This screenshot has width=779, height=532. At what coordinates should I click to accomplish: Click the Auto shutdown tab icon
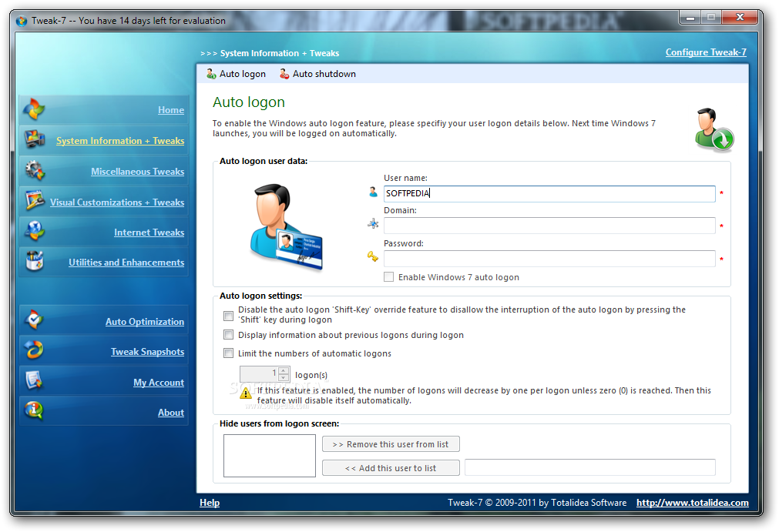pos(284,74)
